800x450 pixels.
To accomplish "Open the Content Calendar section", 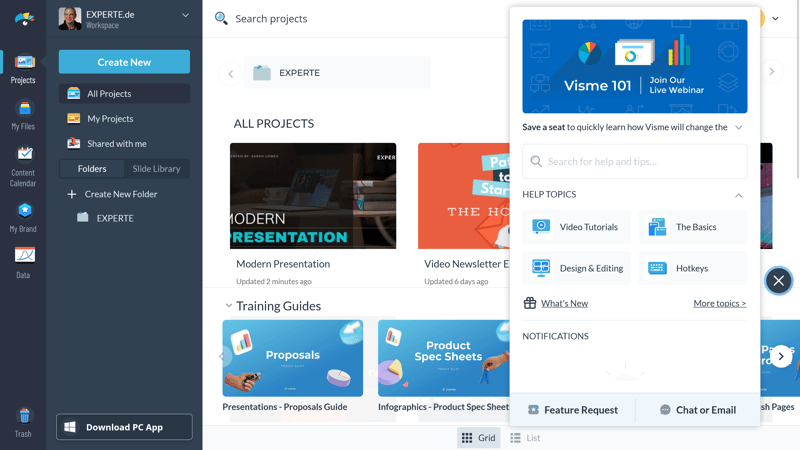I will 23,167.
